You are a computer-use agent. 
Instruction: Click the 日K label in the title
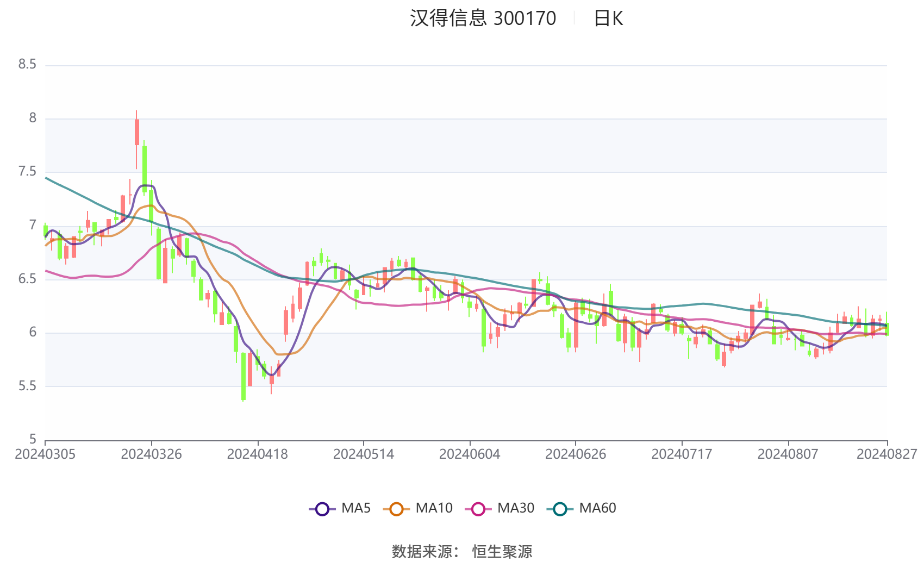(x=608, y=18)
